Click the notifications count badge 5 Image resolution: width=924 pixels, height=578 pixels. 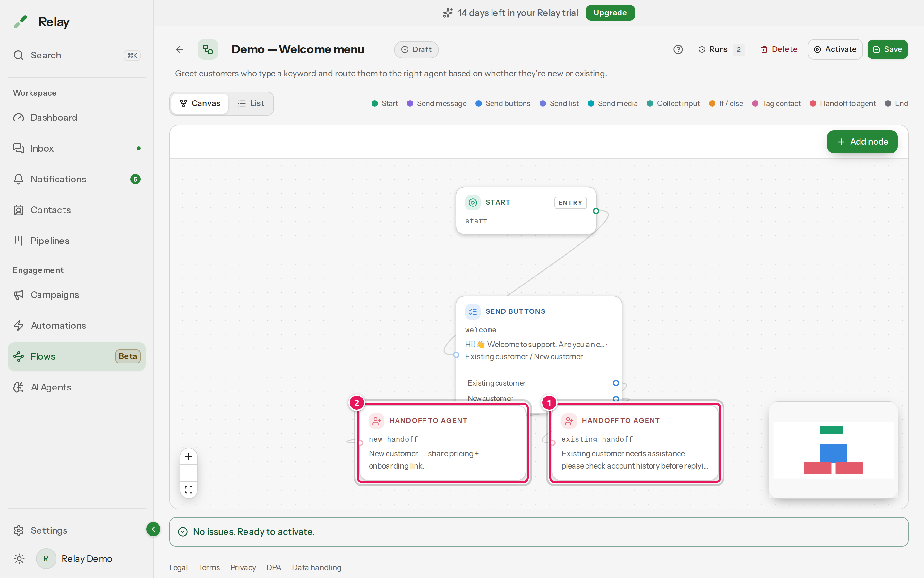tap(135, 179)
